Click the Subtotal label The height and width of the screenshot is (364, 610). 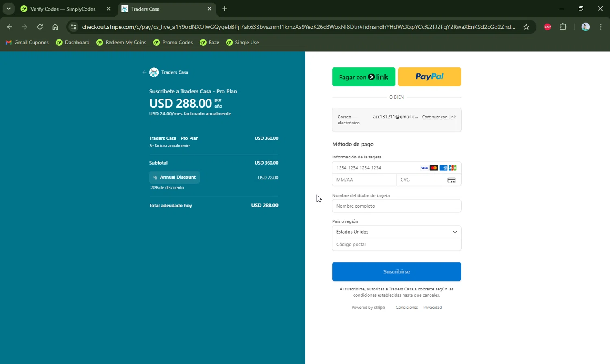[158, 163]
